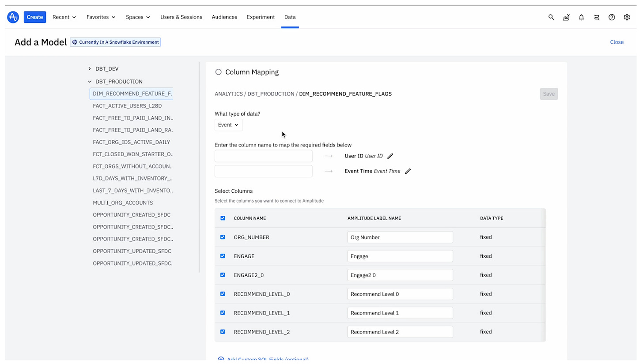Click the Amplitude logo icon
Screen dimensions: 643x364
pyautogui.click(x=13, y=17)
